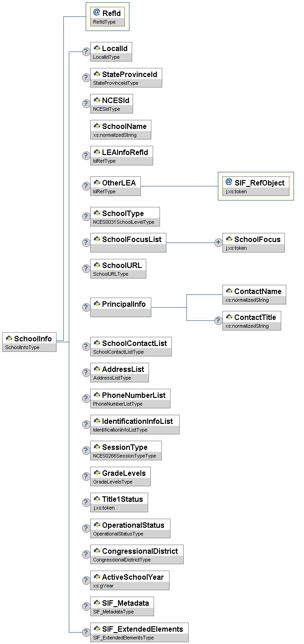Click the element icon inside SchoolName box
The image size is (304, 644).
[x=97, y=126]
